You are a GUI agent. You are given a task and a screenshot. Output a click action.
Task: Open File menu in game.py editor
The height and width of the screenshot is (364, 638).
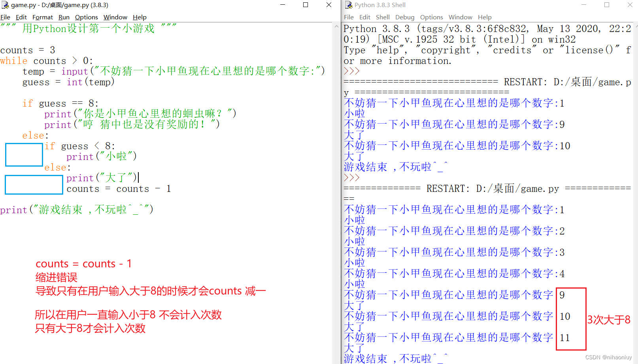[x=6, y=17]
